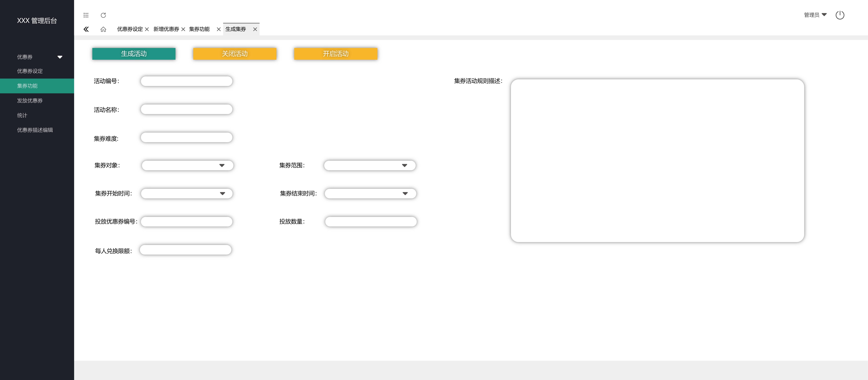The height and width of the screenshot is (380, 868).
Task: Go to home via house icon
Action: click(x=103, y=29)
